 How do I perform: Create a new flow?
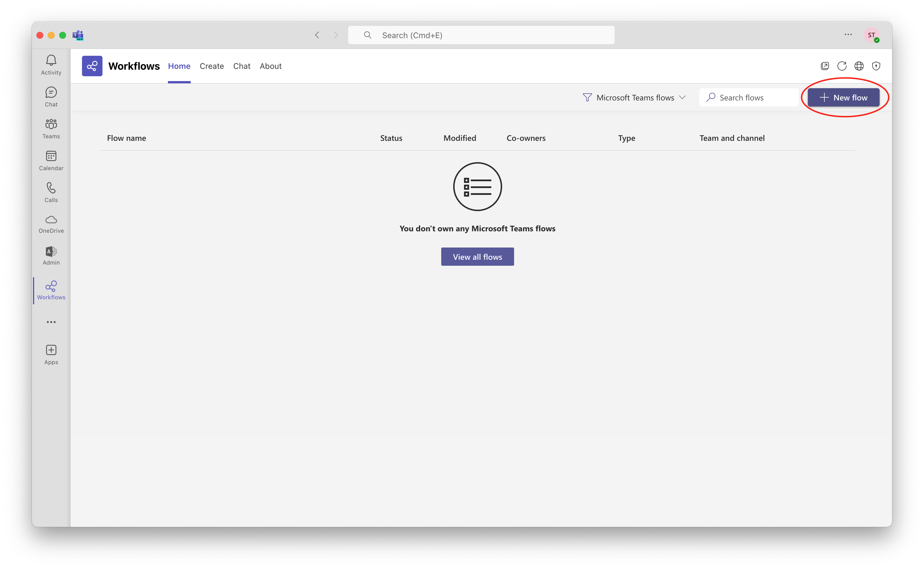[x=843, y=97]
